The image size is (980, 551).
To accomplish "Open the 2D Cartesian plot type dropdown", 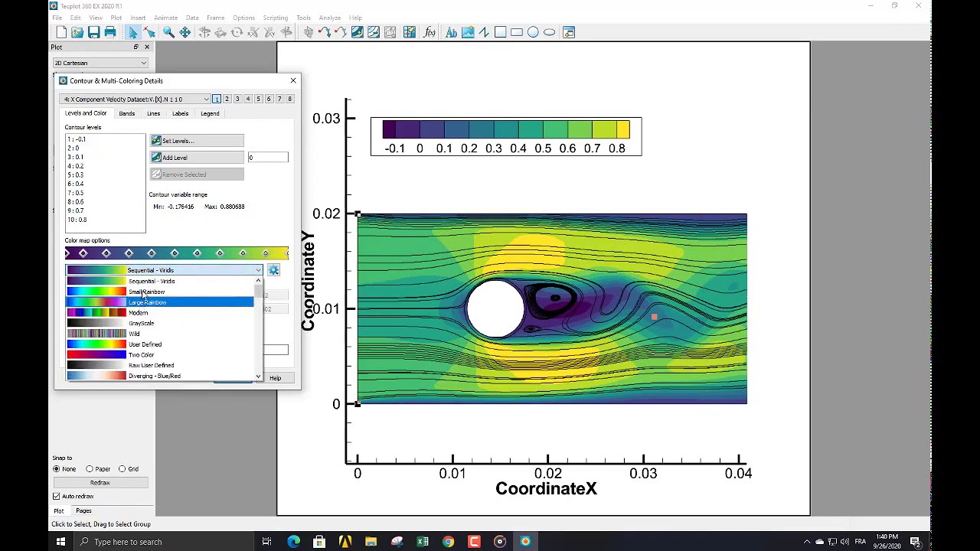I will pos(100,63).
